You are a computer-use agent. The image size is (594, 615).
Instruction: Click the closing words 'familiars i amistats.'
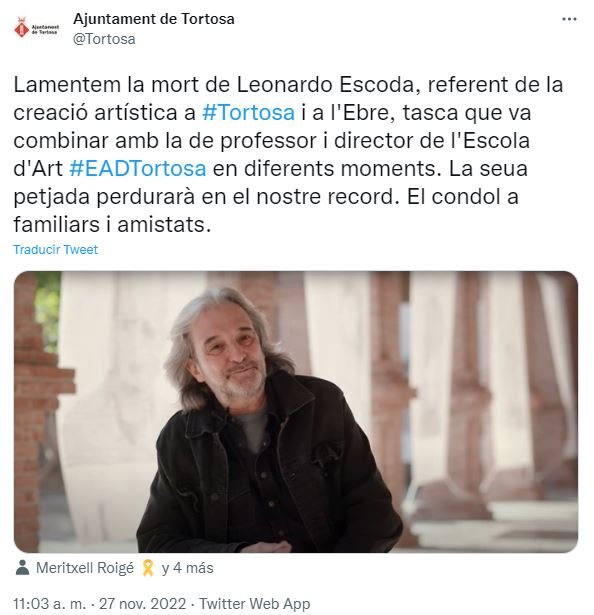point(112,225)
